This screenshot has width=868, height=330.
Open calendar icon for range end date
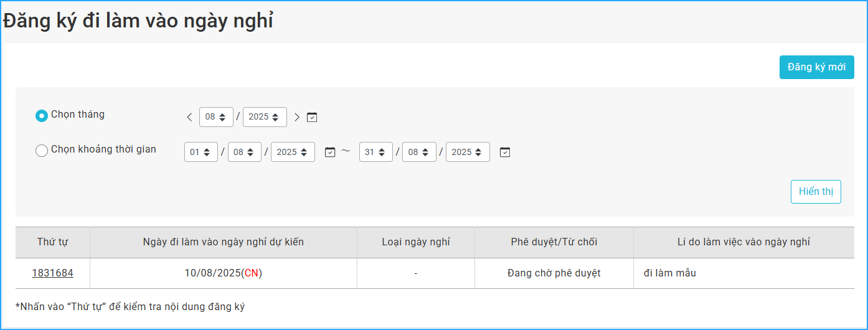click(x=505, y=152)
